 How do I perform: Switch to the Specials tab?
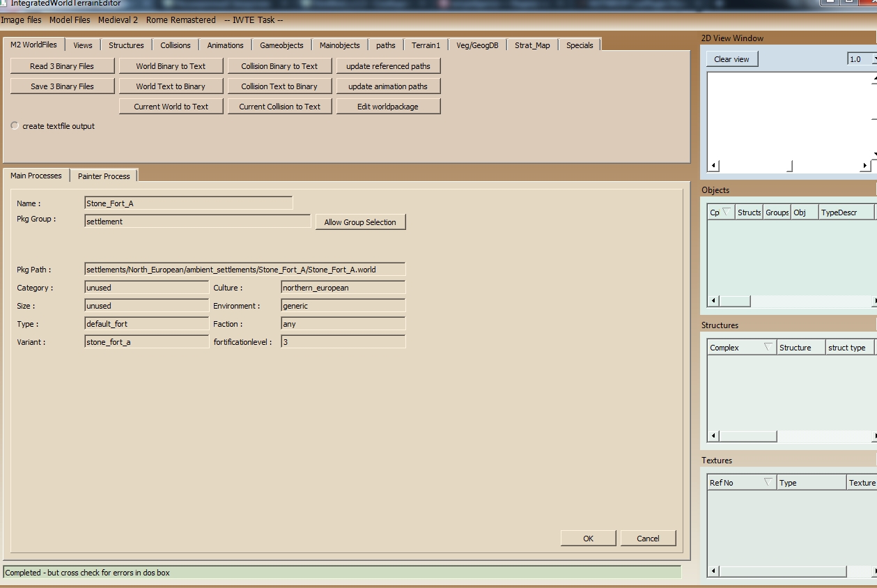(x=580, y=45)
